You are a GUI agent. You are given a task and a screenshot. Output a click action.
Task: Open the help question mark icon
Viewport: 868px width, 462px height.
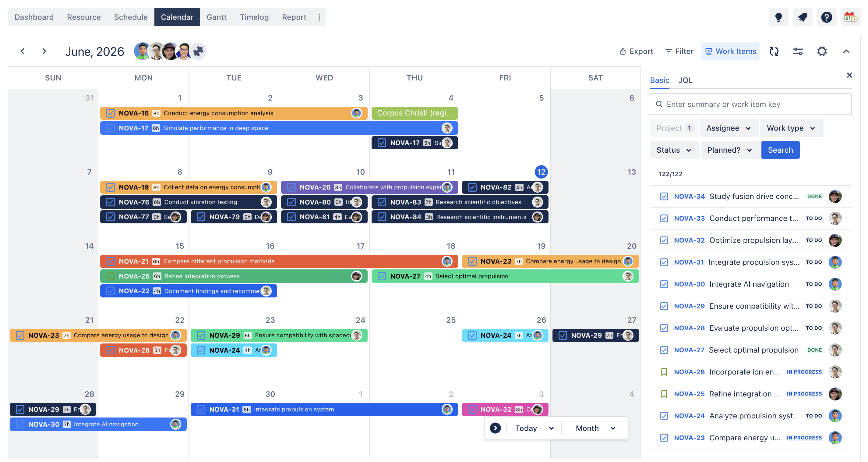point(827,17)
